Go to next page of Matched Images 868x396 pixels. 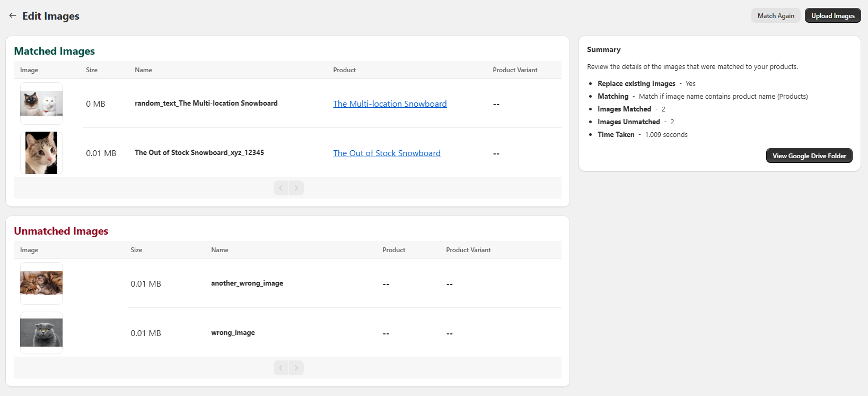click(x=296, y=188)
